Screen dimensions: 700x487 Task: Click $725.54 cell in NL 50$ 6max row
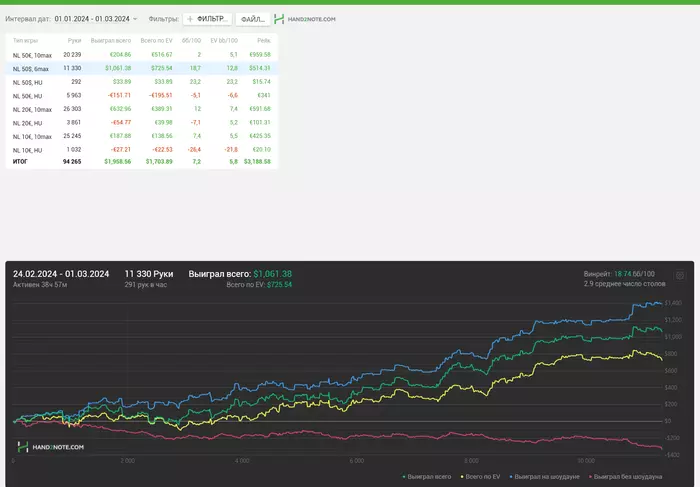click(x=162, y=68)
